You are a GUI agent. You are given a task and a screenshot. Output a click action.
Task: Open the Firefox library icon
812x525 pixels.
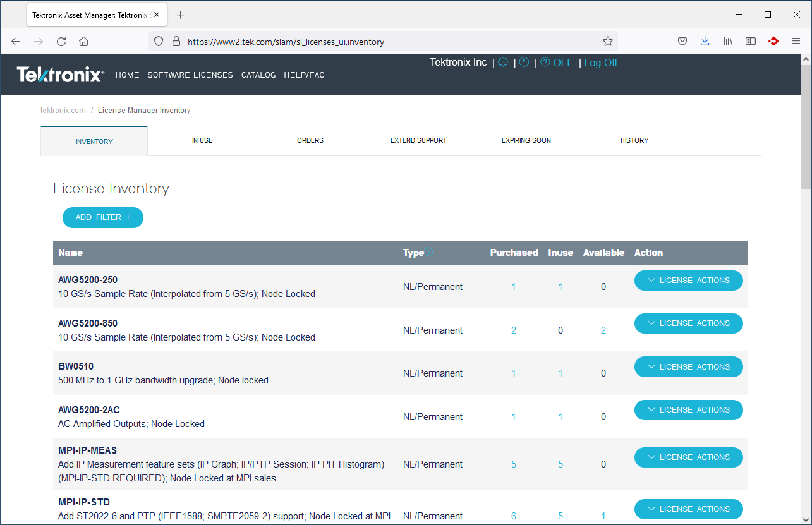point(728,42)
